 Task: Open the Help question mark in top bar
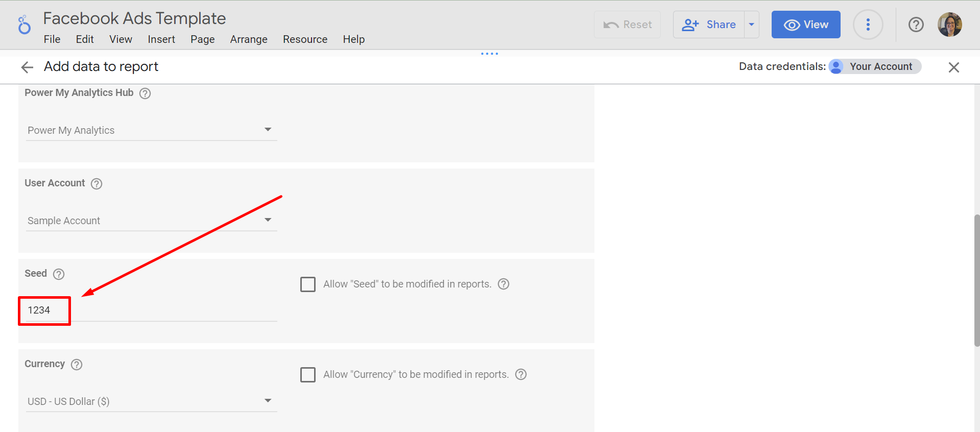[916, 25]
